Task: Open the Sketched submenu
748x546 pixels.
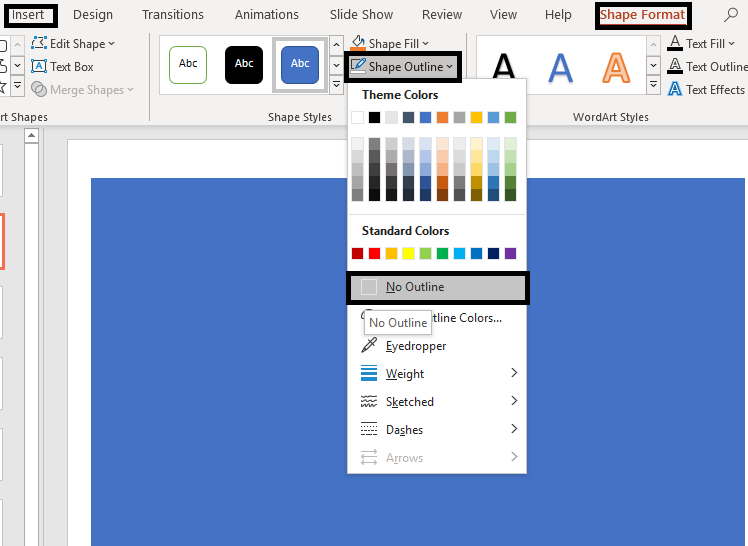Action: pyautogui.click(x=437, y=402)
